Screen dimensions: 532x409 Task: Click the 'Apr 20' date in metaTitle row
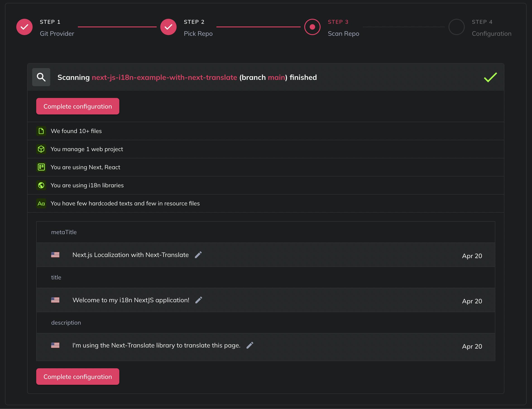click(x=472, y=256)
